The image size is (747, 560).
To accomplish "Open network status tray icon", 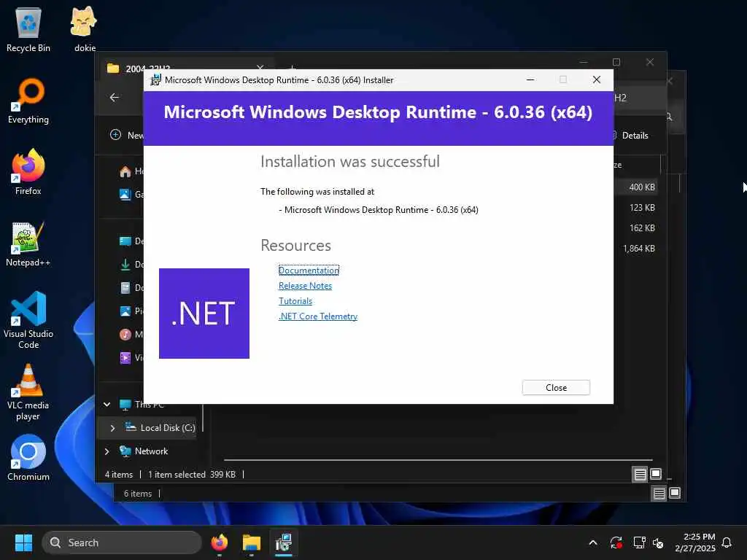I will tap(639, 542).
